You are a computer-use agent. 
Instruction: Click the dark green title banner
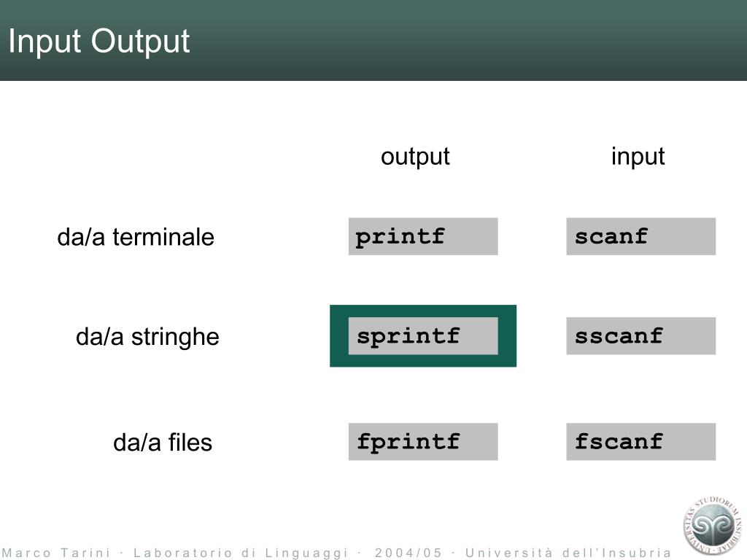(373, 41)
